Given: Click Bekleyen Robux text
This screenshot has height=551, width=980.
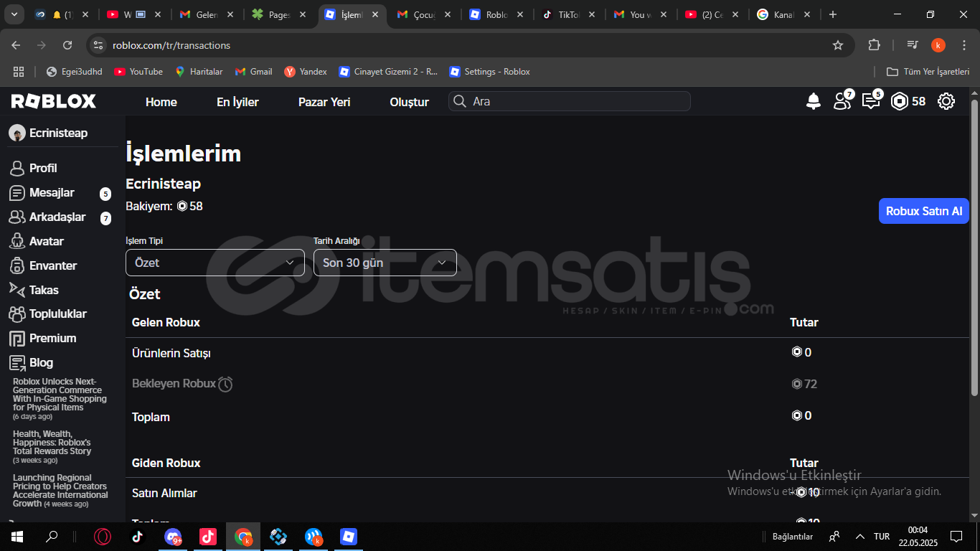Looking at the screenshot, I should (x=174, y=384).
